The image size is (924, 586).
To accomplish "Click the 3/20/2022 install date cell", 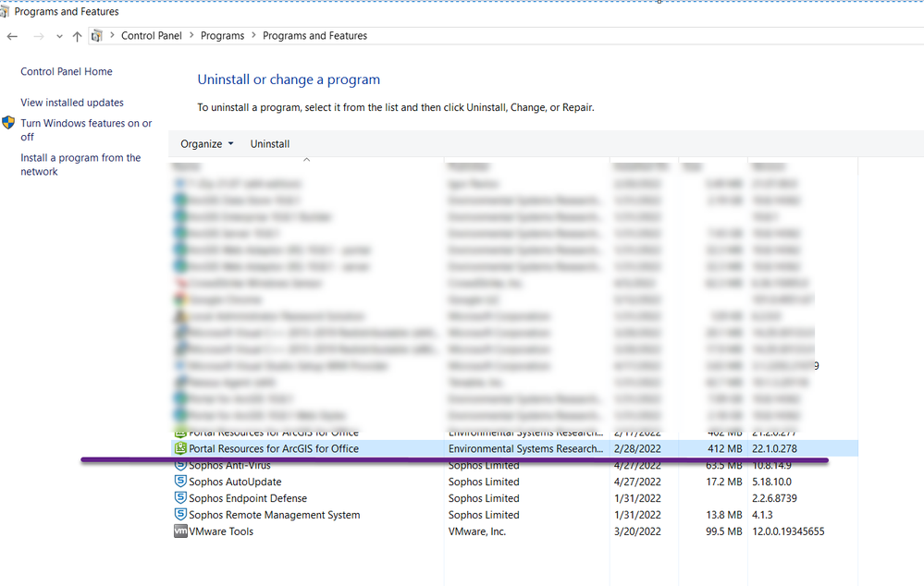I will tap(637, 531).
